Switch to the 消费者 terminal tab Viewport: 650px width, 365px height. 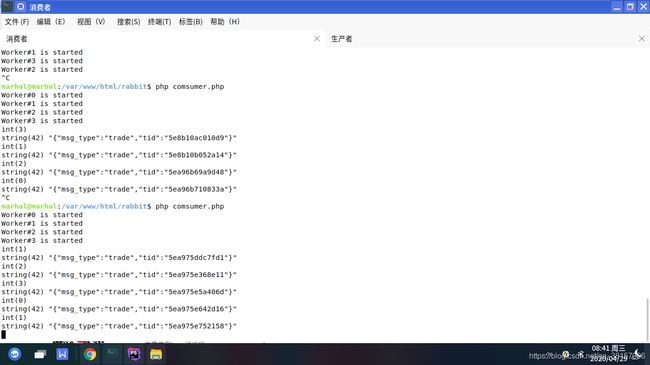click(x=162, y=39)
